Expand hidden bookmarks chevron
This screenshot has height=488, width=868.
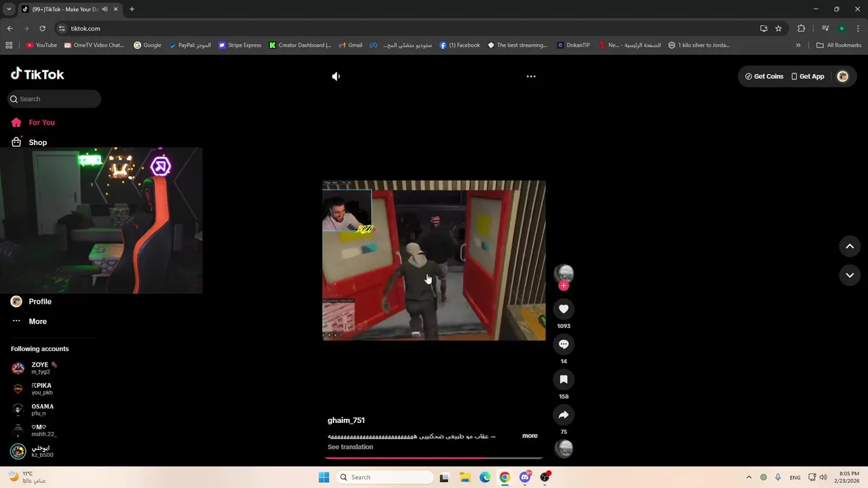(x=798, y=45)
